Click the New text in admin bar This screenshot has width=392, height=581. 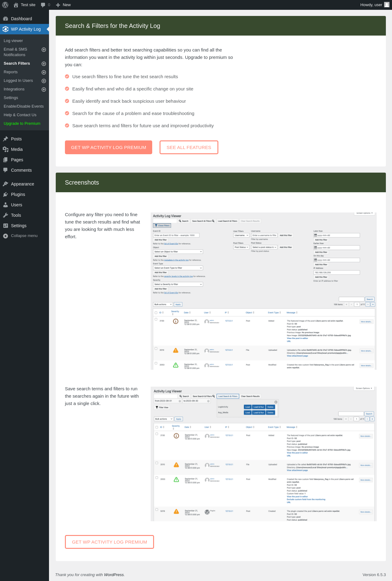(67, 5)
